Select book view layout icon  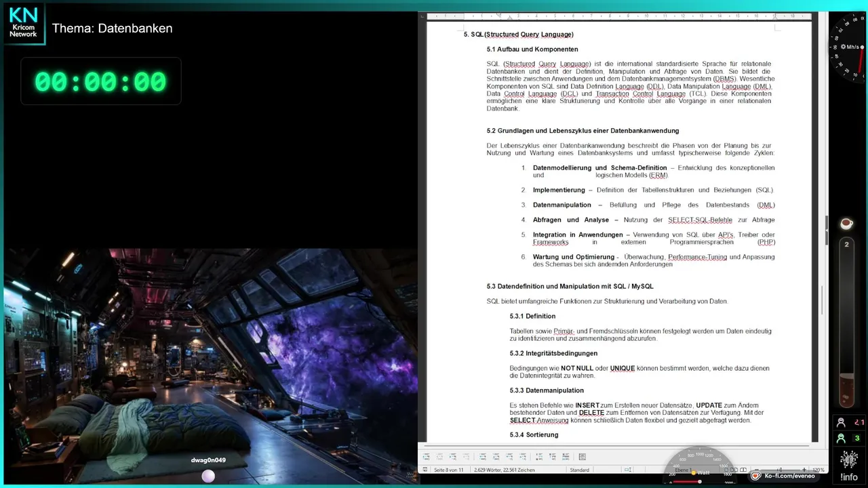pos(743,470)
